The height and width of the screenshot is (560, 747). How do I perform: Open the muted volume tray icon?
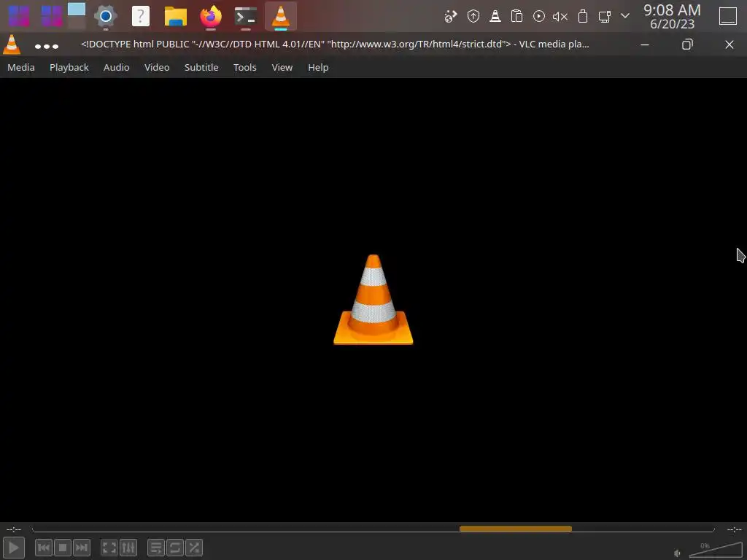560,17
